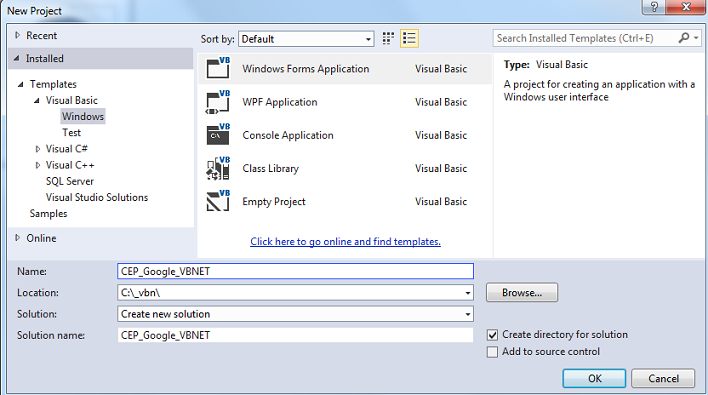Switch to medium icons list view

pos(409,38)
